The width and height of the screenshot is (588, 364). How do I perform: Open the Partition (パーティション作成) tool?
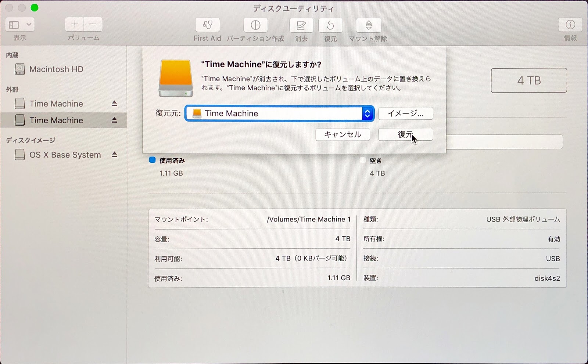(255, 25)
